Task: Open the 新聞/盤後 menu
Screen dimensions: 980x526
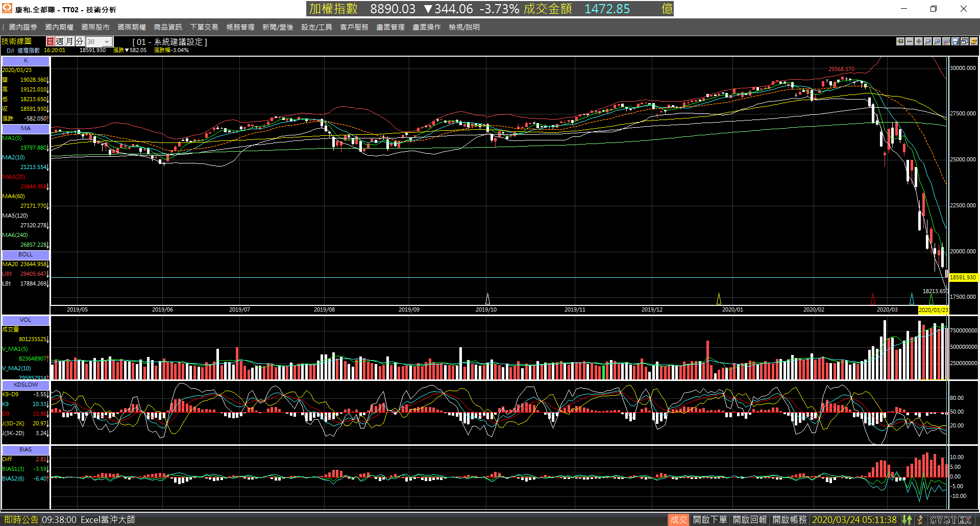Action: tap(278, 27)
